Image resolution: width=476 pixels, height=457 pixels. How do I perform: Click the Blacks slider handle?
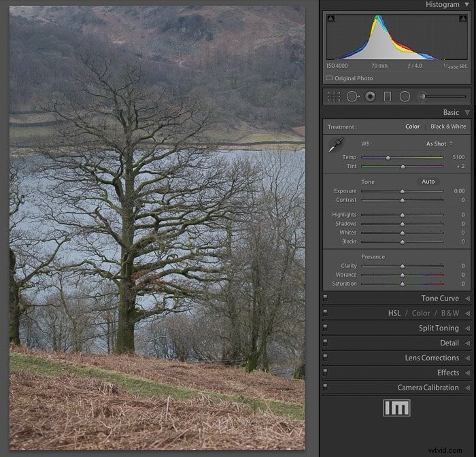click(x=403, y=242)
